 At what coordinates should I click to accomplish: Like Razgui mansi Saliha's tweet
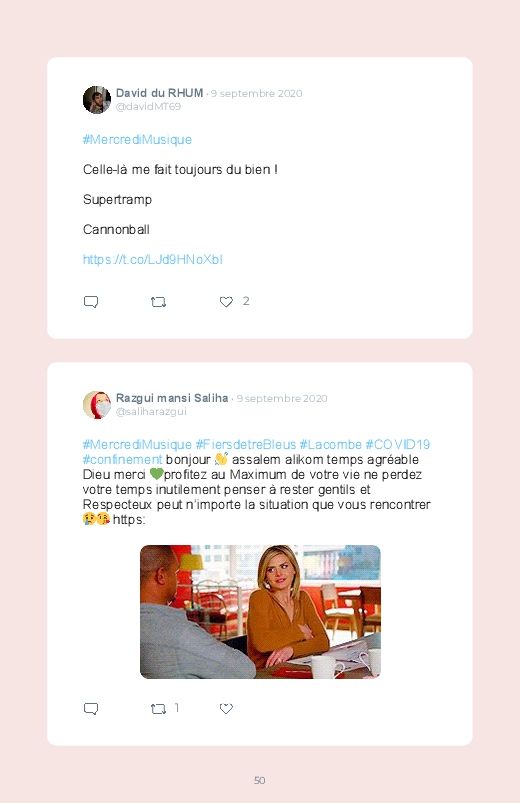point(226,709)
